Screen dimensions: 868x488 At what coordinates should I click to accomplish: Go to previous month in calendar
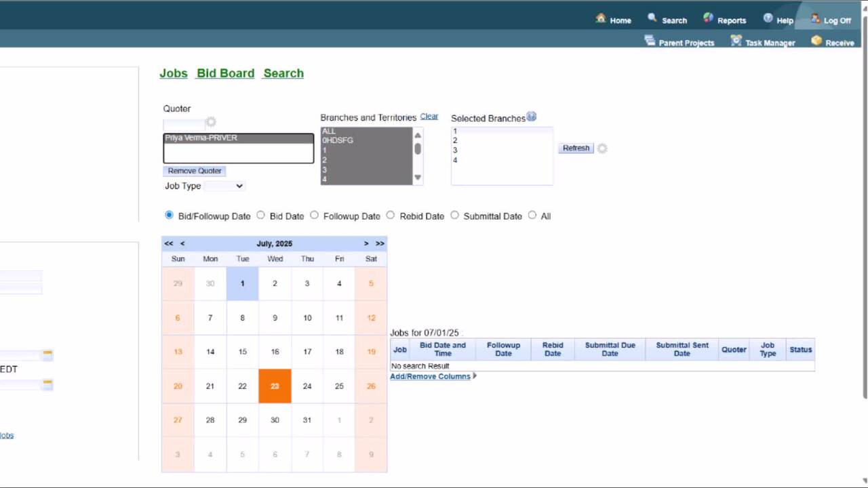tap(182, 243)
